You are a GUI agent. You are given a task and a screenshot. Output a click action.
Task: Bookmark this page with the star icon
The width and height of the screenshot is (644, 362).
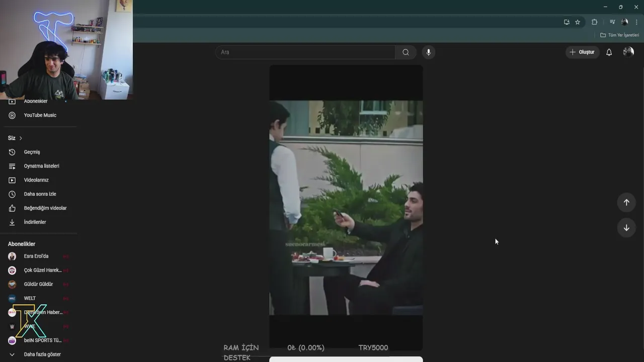point(578,22)
